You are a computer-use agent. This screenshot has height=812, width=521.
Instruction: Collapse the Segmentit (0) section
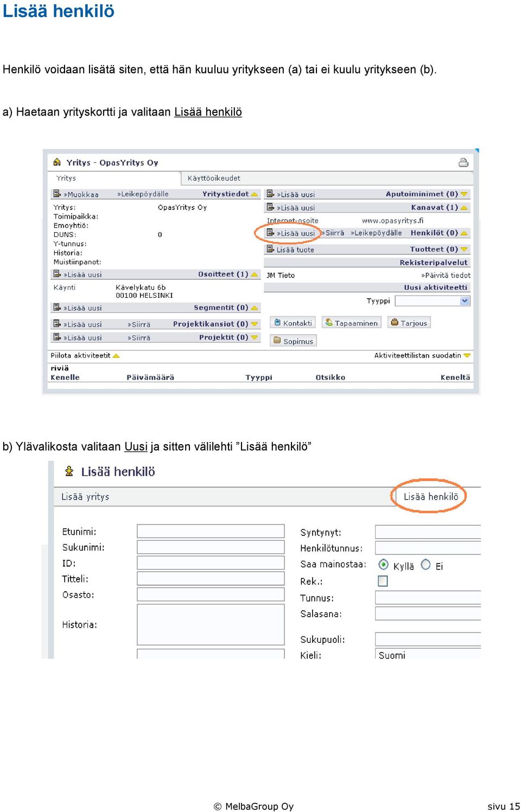click(x=255, y=308)
